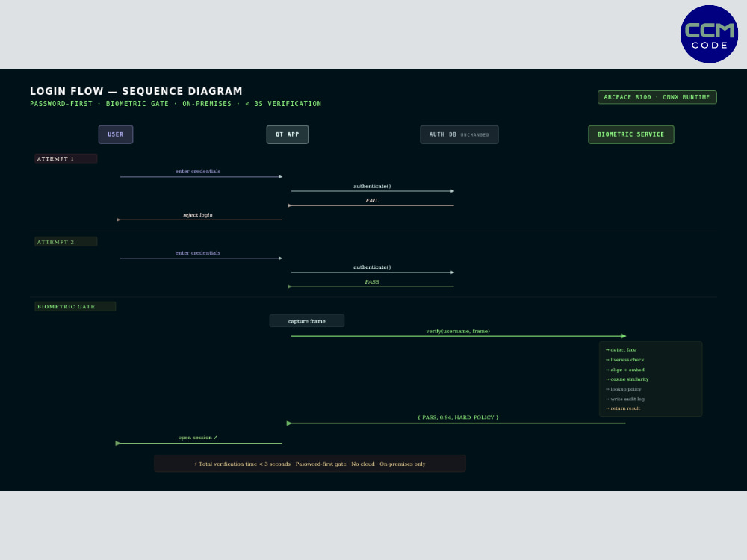Click the 'cosine similarity' step
The height and width of the screenshot is (560, 747).
tap(627, 379)
